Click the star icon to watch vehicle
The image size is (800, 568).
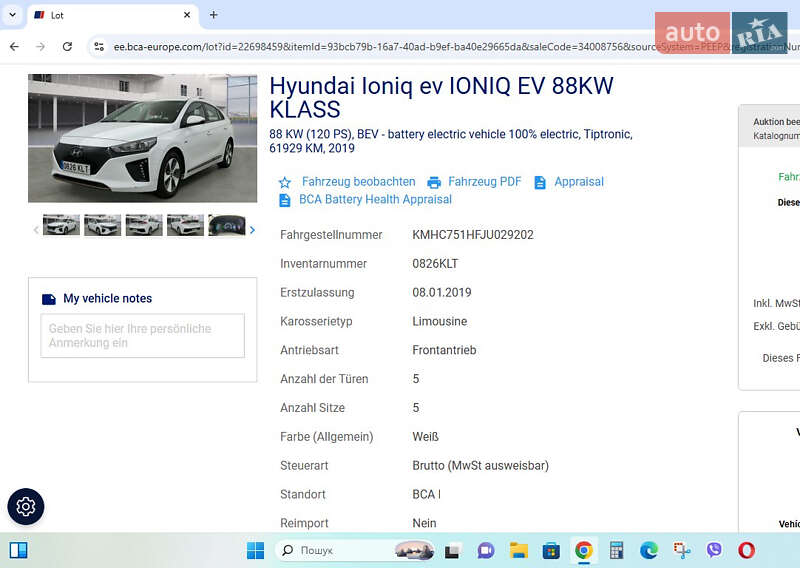coord(285,182)
